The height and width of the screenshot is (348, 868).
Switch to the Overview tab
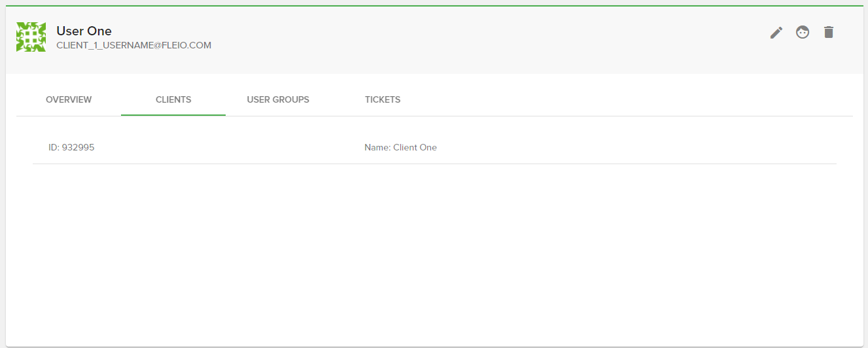point(69,100)
